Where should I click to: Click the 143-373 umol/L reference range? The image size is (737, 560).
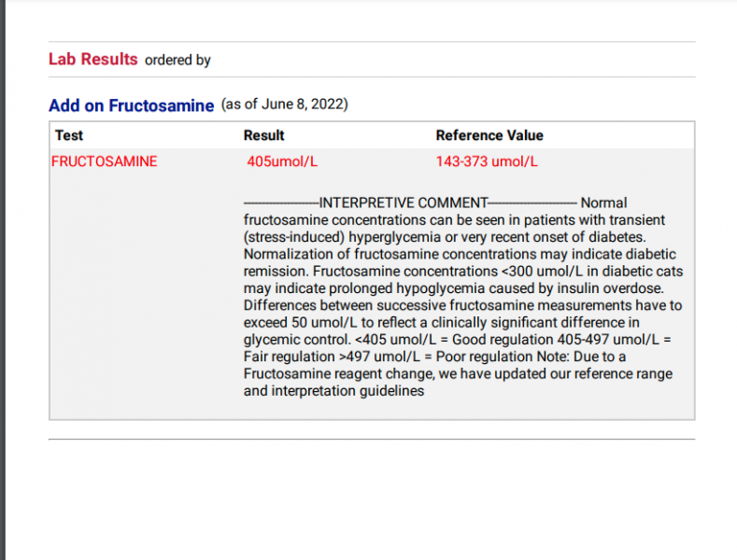pos(487,161)
